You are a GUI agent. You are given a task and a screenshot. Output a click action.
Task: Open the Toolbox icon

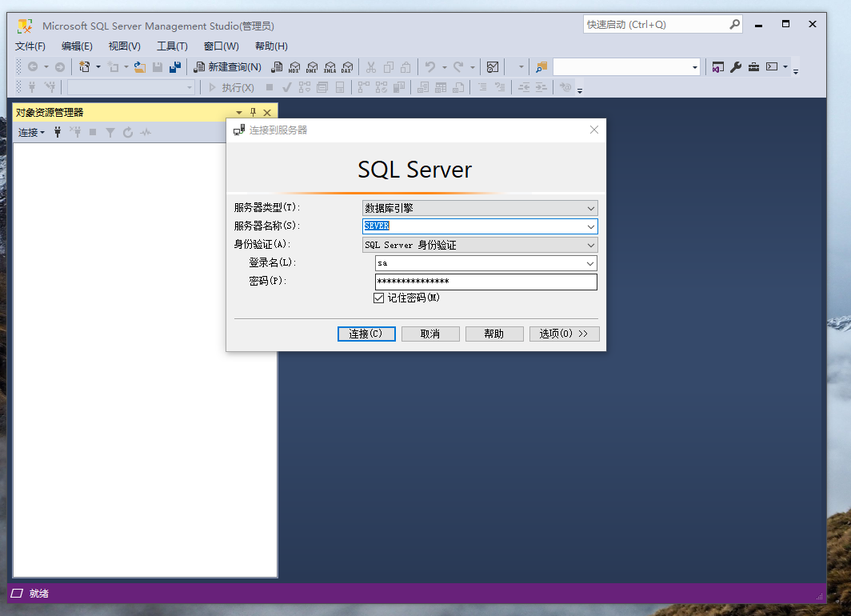pyautogui.click(x=753, y=66)
